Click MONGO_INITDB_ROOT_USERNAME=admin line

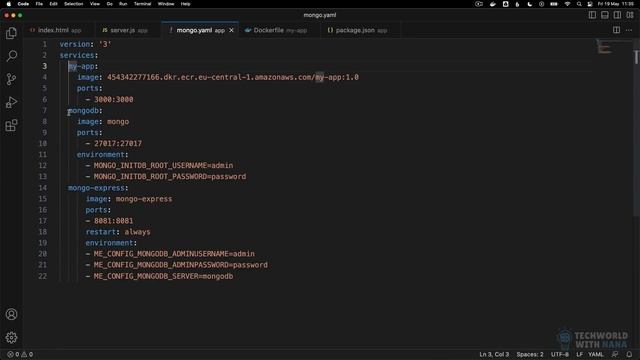[x=163, y=166]
